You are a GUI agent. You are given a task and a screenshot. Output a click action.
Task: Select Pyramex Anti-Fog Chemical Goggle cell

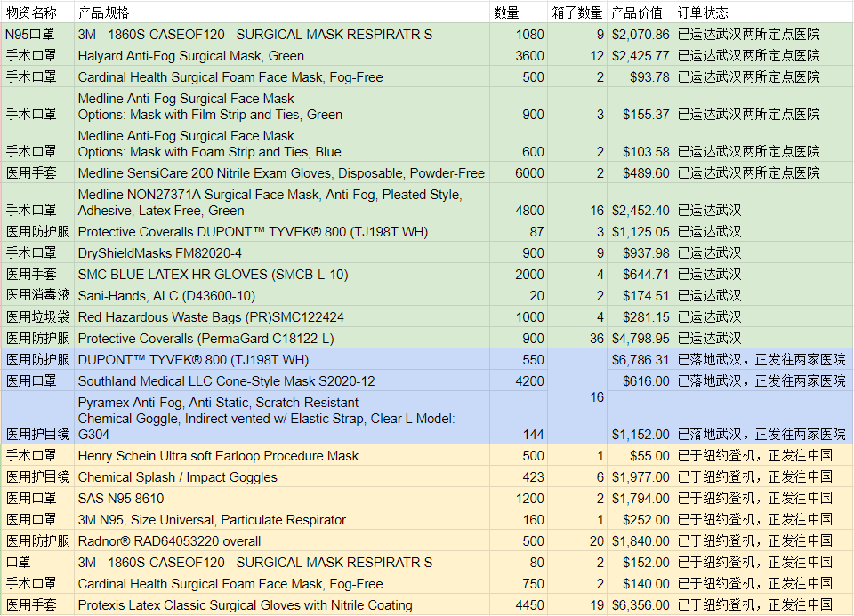coord(282,418)
